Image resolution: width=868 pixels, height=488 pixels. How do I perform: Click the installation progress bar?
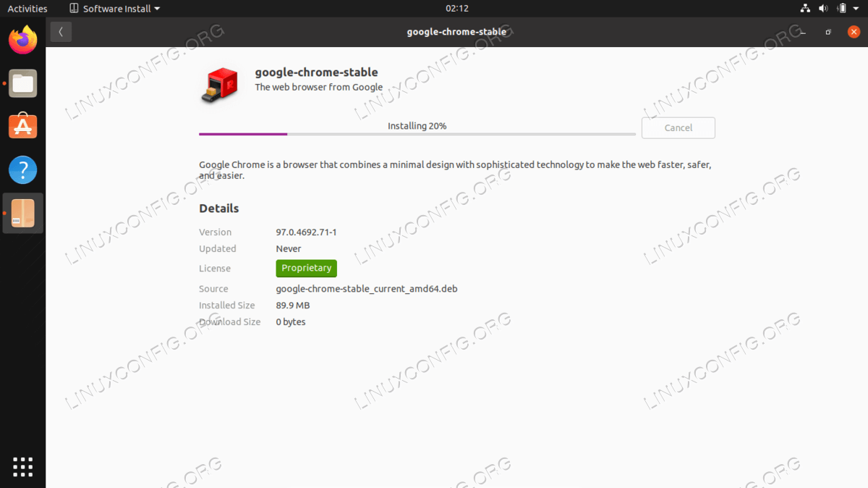[x=417, y=134]
